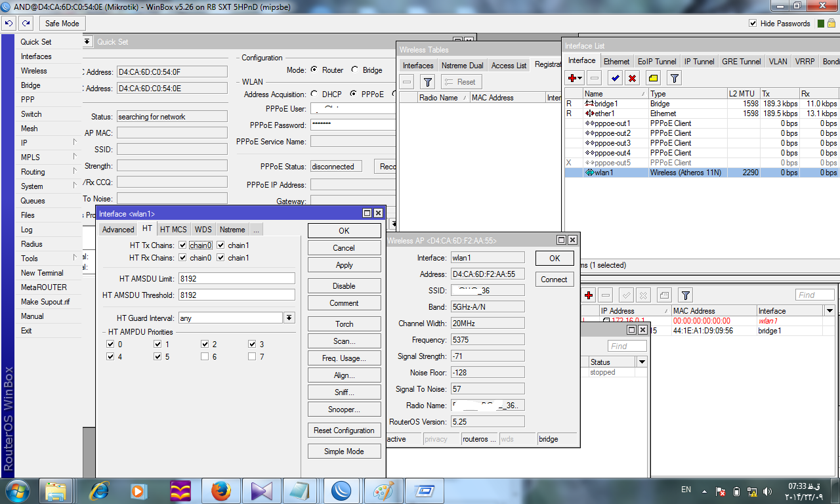
Task: Click red plus above the IP Address column
Action: click(x=589, y=295)
